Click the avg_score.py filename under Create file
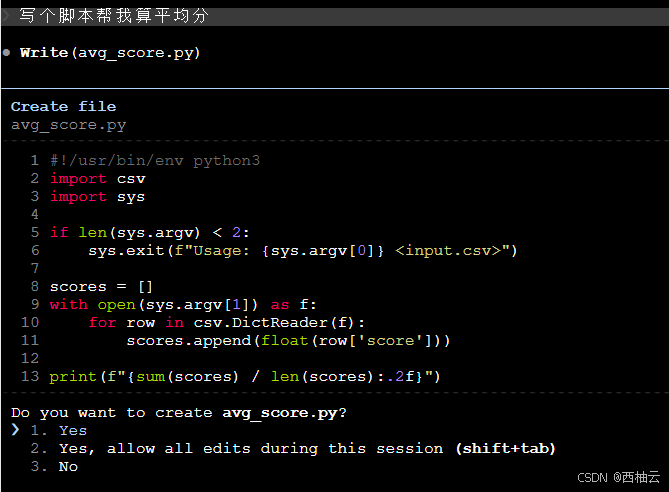 point(68,125)
